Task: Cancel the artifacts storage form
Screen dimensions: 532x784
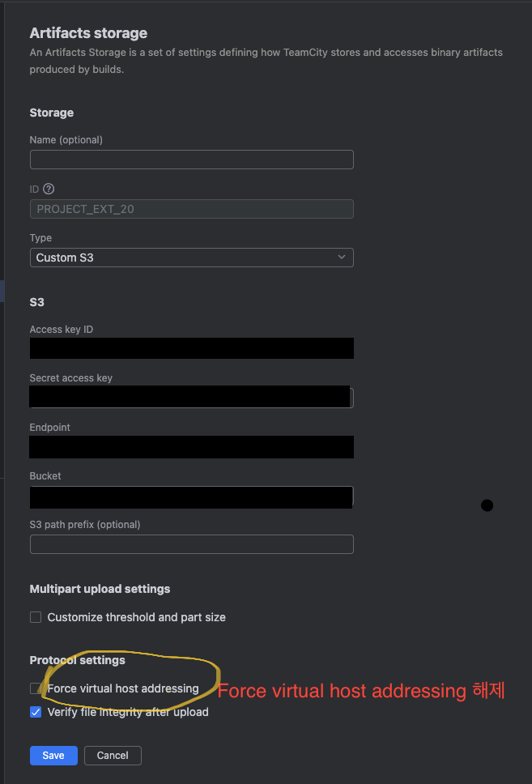Action: 113,756
